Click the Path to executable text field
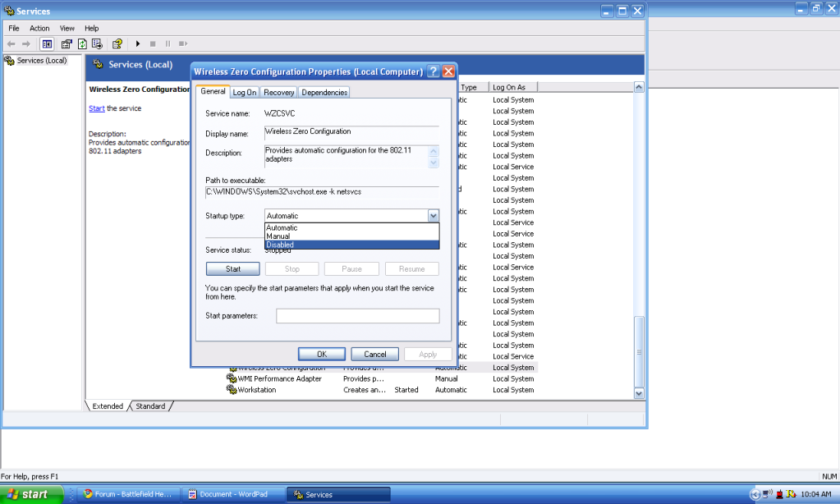This screenshot has width=840, height=504. (322, 192)
